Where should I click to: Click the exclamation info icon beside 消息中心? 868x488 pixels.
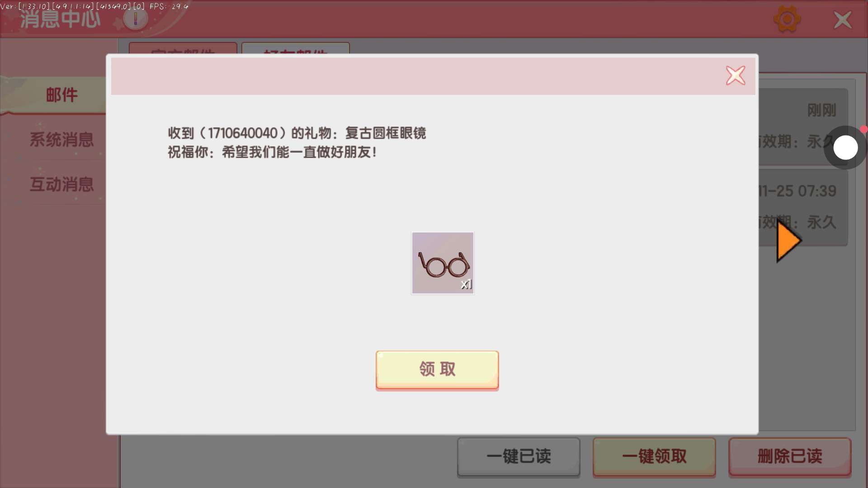pyautogui.click(x=135, y=19)
